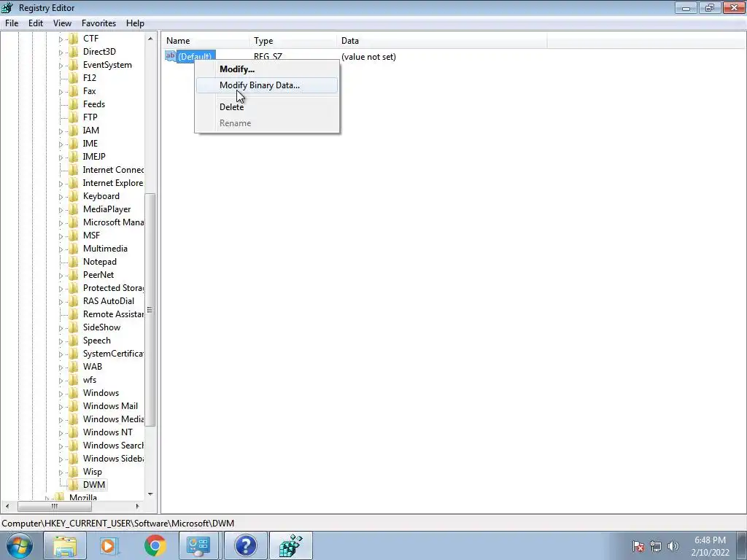Expand the IME key
The image size is (747, 560).
61,144
